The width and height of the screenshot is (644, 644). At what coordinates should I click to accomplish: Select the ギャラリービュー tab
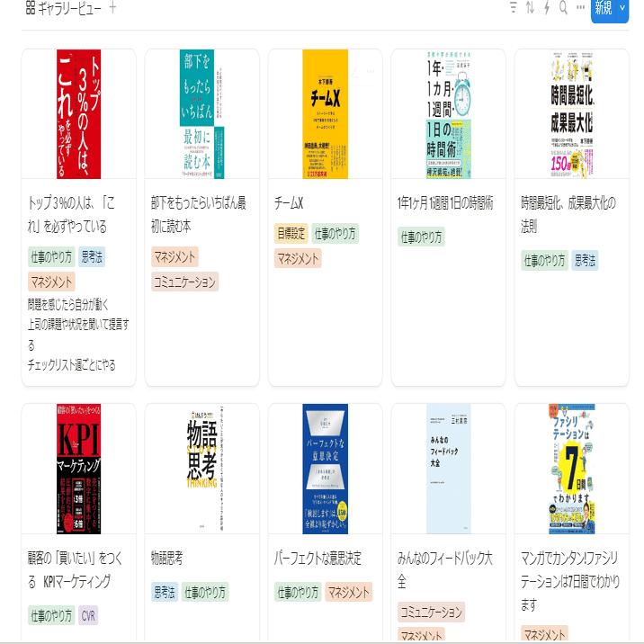click(64, 7)
